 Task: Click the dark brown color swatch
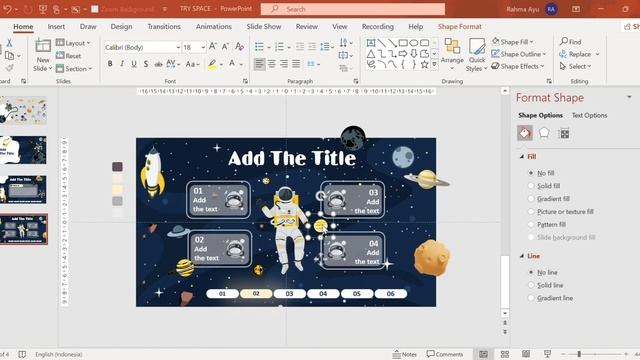pos(117,167)
